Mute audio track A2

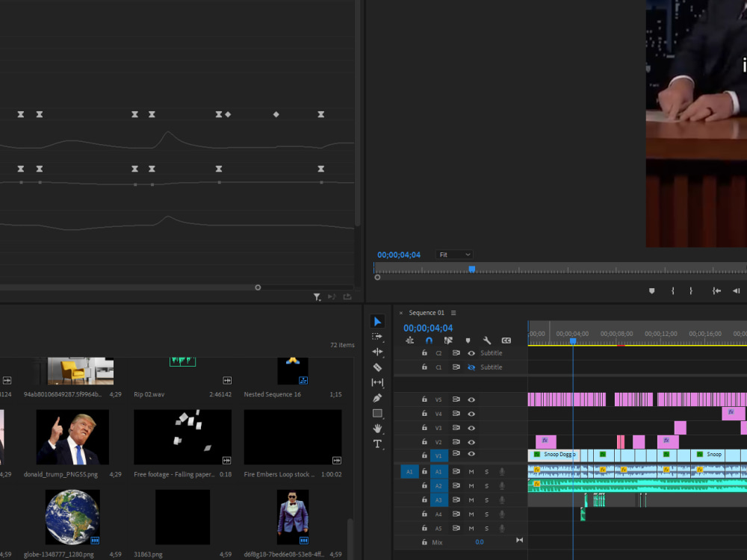(471, 486)
